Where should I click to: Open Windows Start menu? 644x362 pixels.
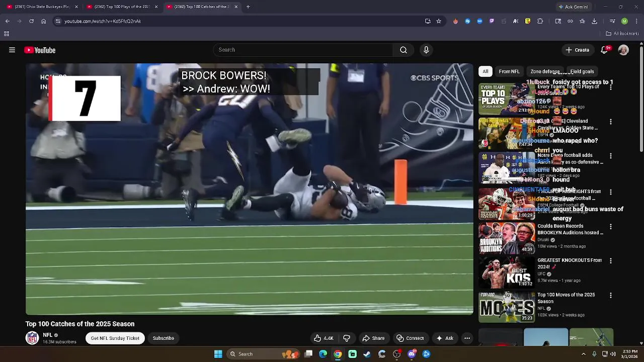point(218,354)
